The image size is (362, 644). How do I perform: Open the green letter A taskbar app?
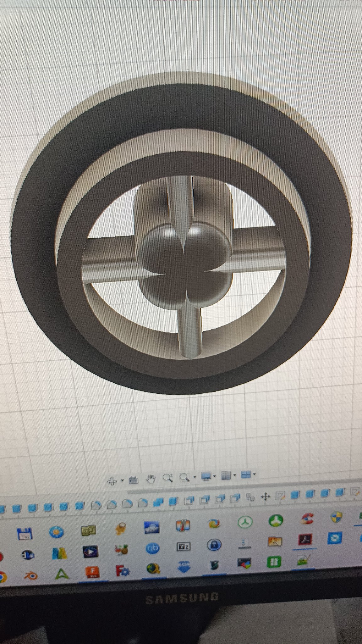click(62, 574)
